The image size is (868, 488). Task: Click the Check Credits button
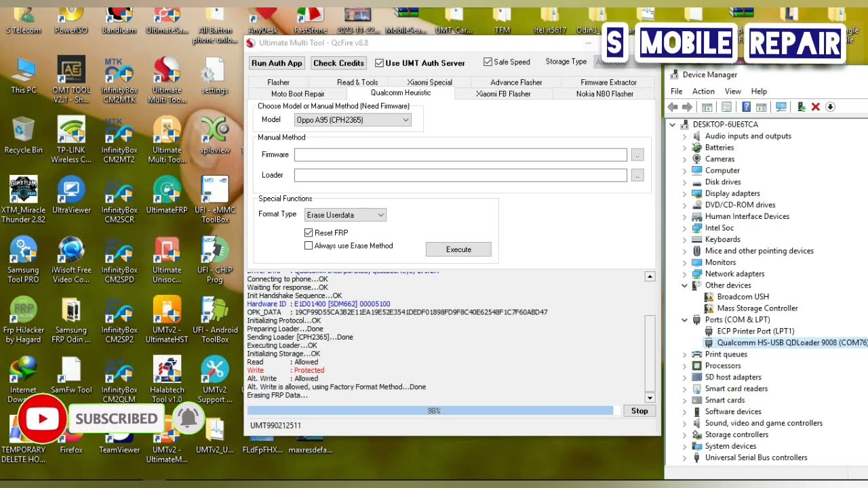(338, 63)
